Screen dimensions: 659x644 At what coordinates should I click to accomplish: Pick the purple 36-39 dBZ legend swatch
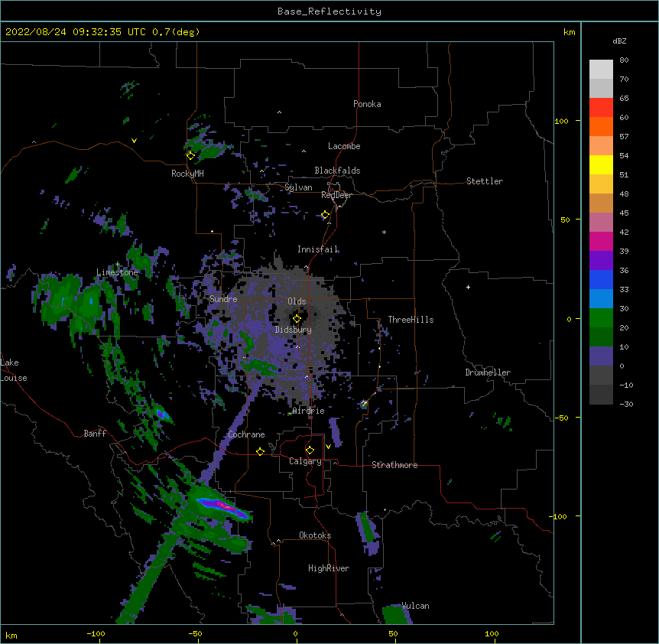[601, 261]
